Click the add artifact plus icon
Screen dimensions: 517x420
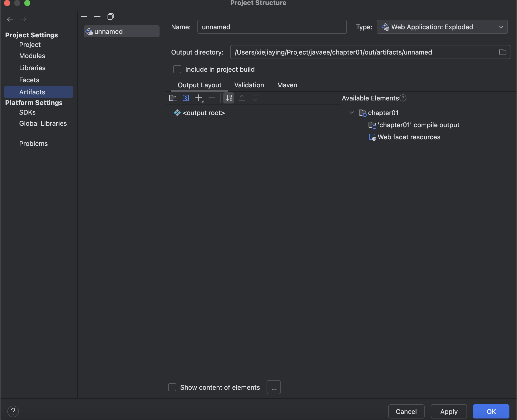click(x=84, y=17)
